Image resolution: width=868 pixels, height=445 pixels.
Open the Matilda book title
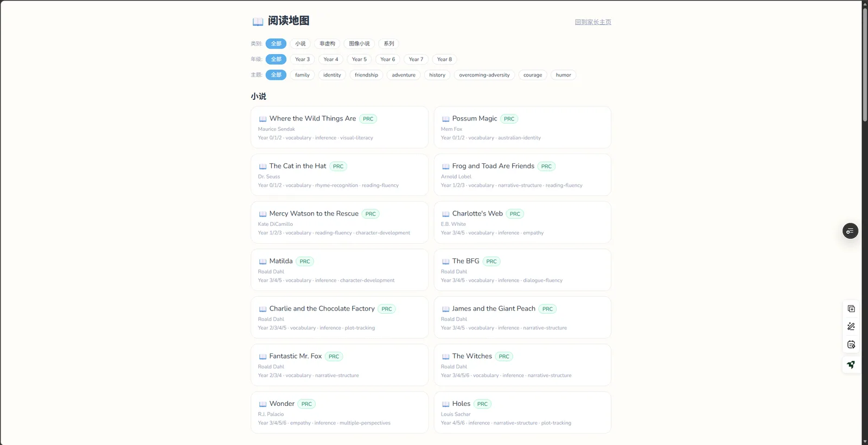pyautogui.click(x=281, y=261)
